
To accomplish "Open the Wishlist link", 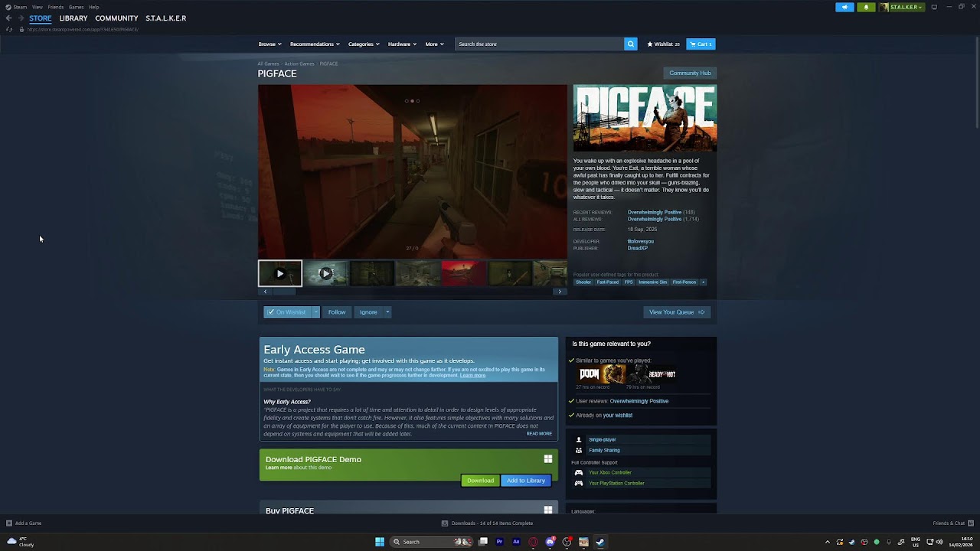I will pos(663,44).
